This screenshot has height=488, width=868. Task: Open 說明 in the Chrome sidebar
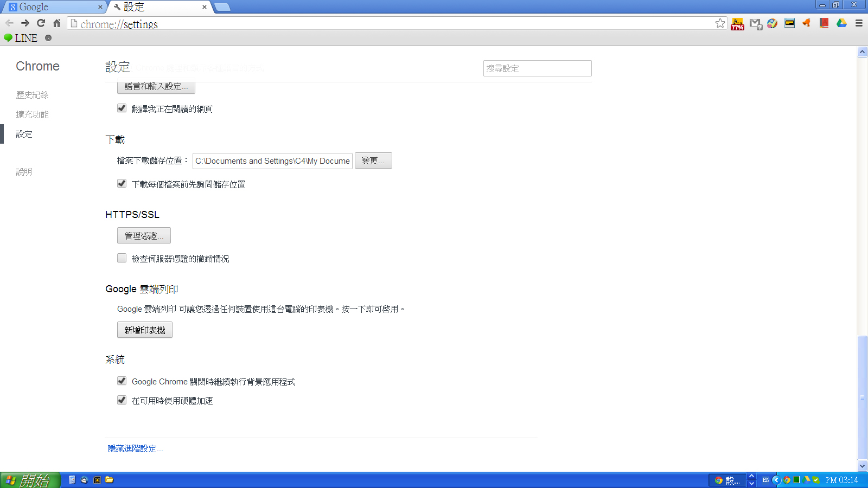pos(24,172)
